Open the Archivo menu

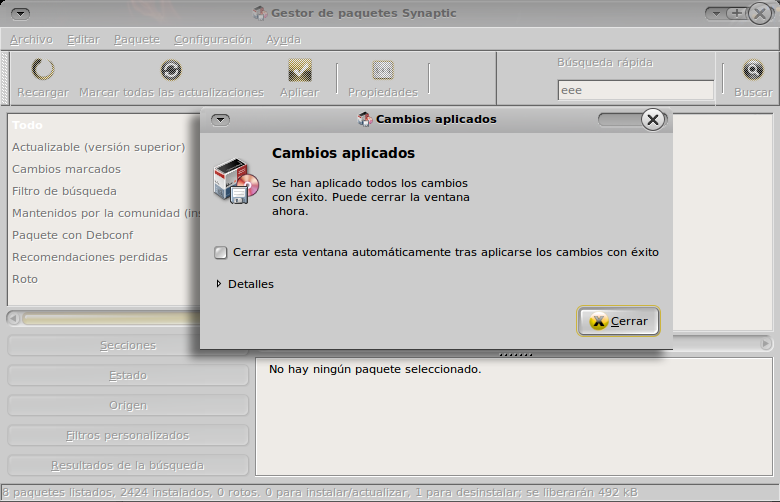tap(31, 39)
